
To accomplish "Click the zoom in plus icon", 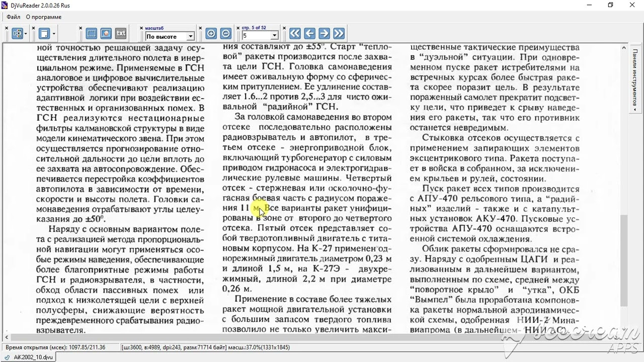I will [211, 34].
